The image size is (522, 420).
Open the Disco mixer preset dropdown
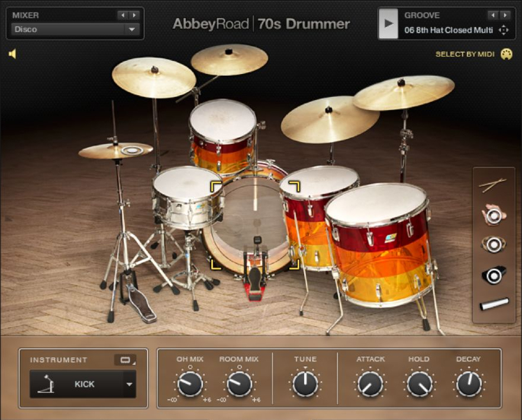coord(74,30)
